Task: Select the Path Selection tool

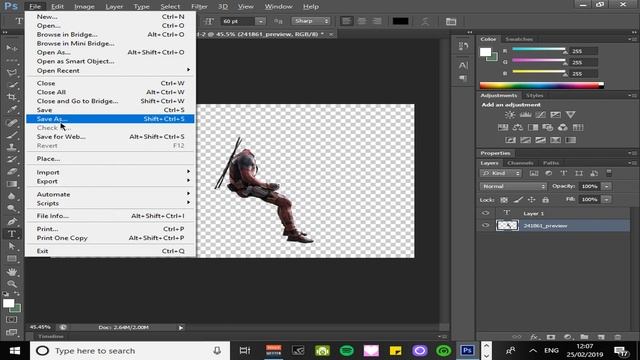Action: (12, 246)
